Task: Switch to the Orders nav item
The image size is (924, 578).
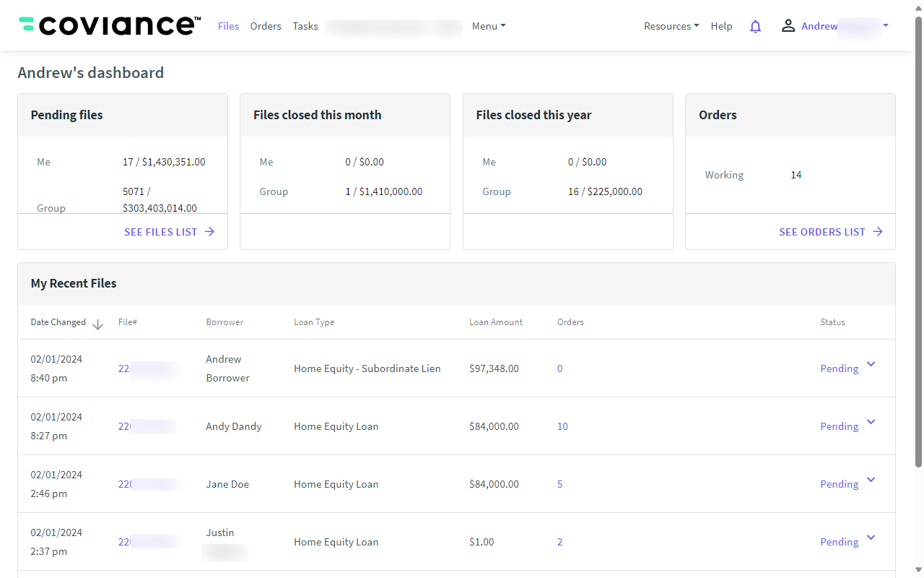Action: (x=266, y=26)
